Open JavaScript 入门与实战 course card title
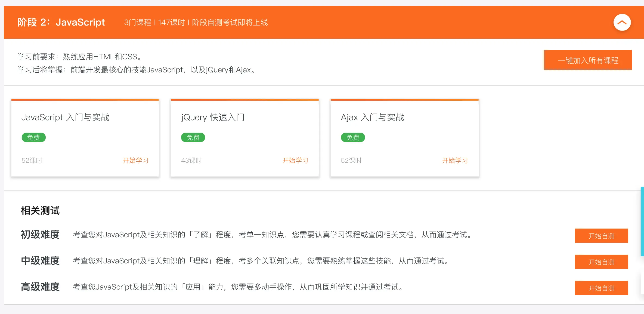644x314 pixels. point(65,117)
